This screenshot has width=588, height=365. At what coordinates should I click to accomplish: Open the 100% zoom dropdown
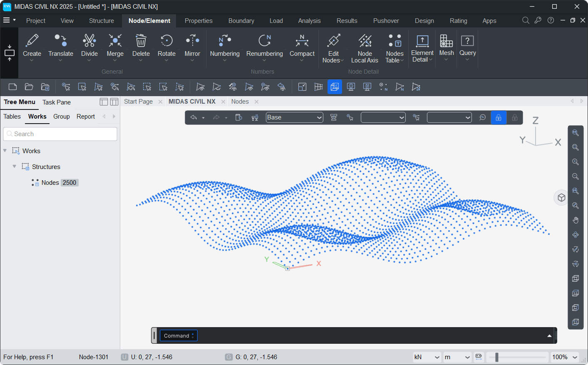coord(565,357)
